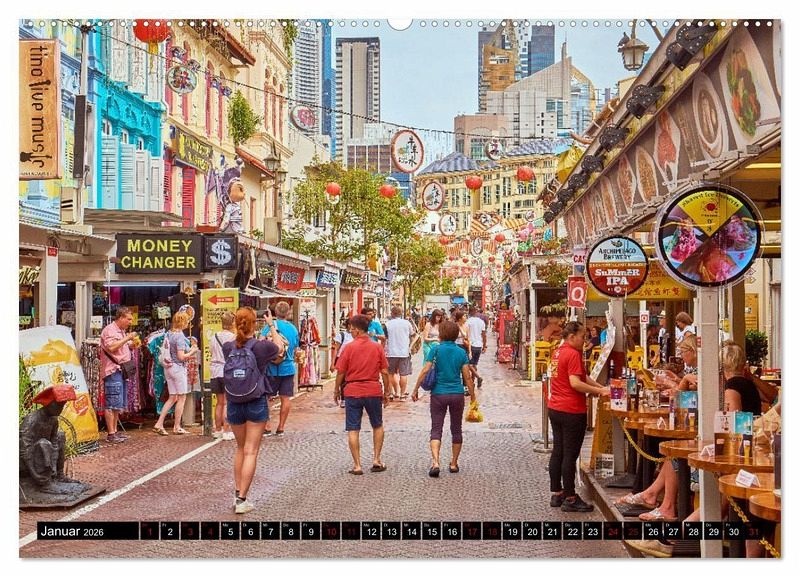This screenshot has width=800, height=577.
Task: Click the 'live music' vertical banner
Action: click(39, 109)
